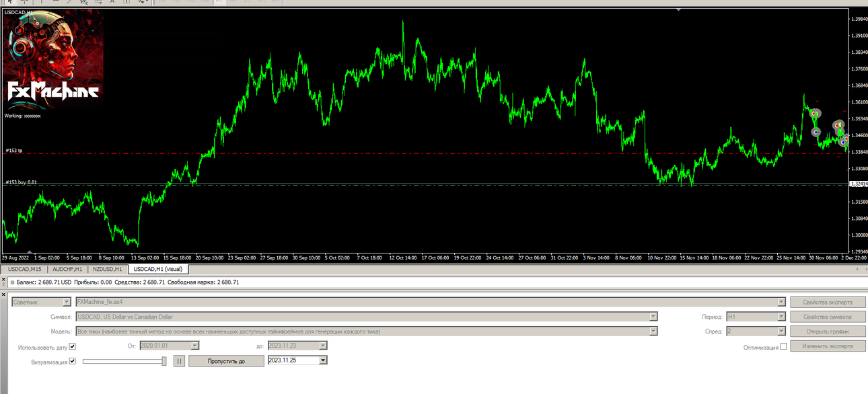Viewport: 868px width, 394px height.
Task: Open 'Свойства эксперта' settings
Action: click(828, 302)
